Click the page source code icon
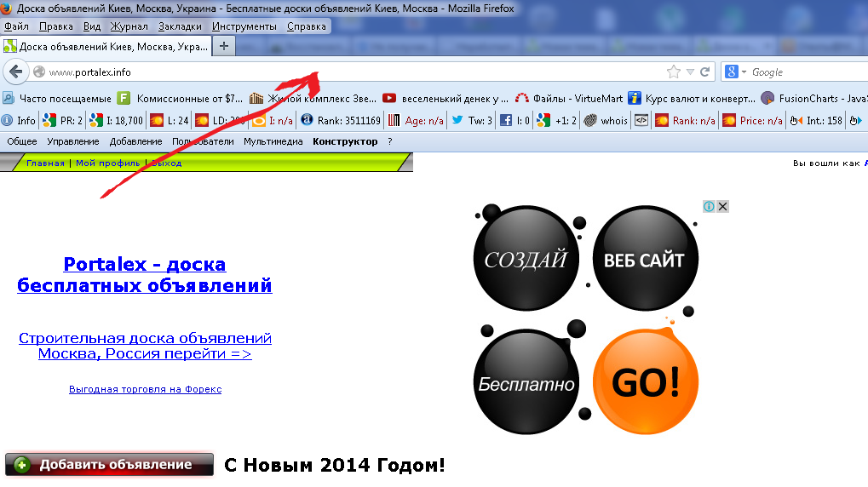The height and width of the screenshot is (487, 868). click(x=641, y=120)
